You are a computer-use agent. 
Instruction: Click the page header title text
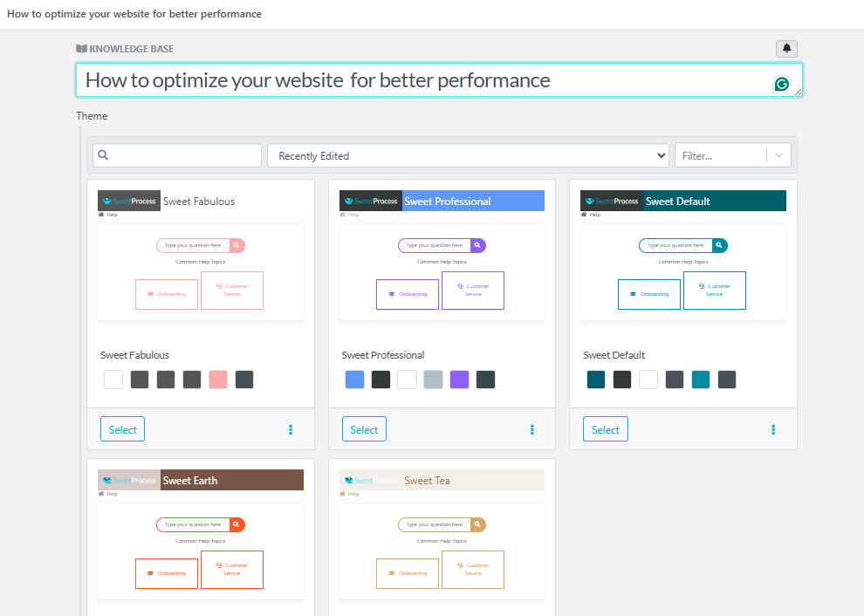[x=134, y=14]
